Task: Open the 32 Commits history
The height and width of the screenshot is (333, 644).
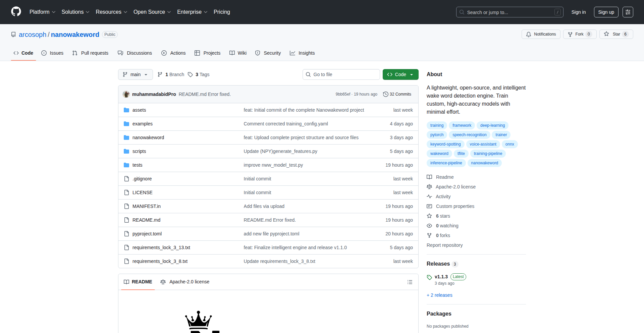Action: click(397, 94)
